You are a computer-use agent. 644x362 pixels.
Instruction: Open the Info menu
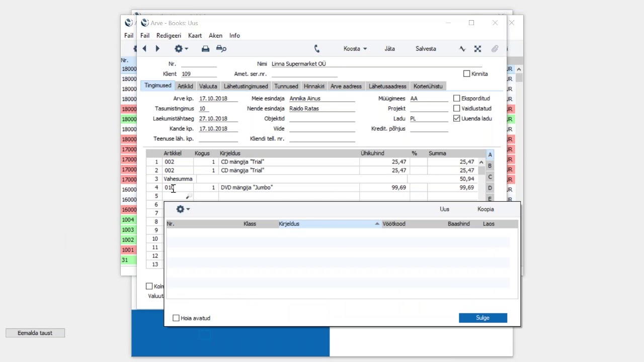(x=234, y=36)
